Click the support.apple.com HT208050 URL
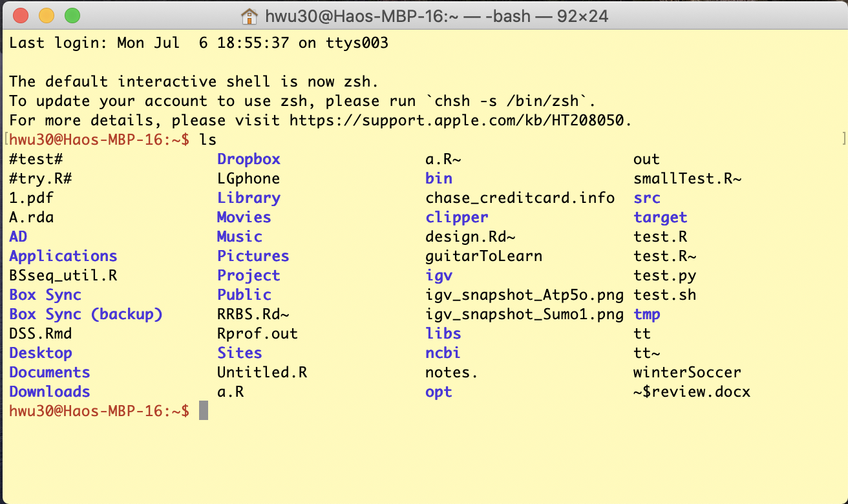The image size is (848, 504). click(460, 120)
